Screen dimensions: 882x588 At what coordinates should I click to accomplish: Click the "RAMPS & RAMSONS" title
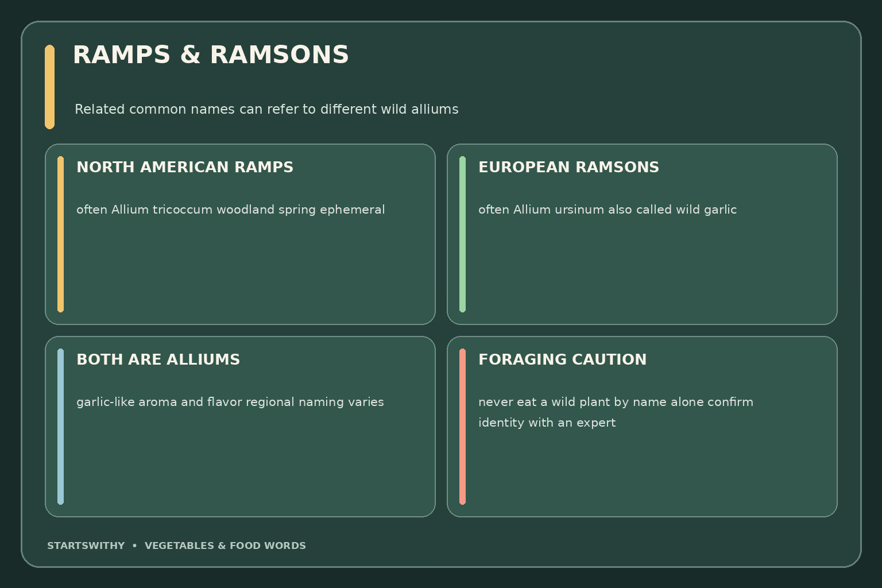click(211, 55)
